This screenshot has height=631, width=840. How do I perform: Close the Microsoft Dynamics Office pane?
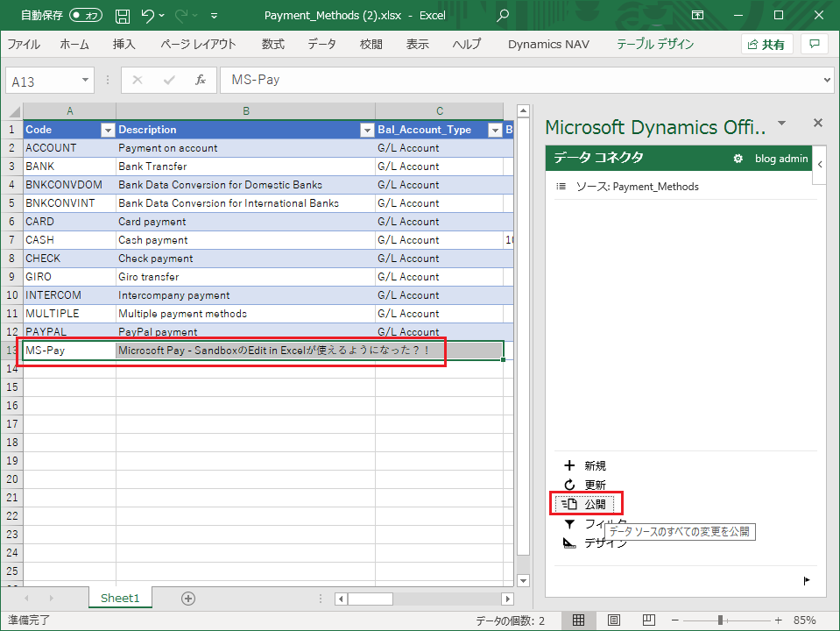(817, 124)
